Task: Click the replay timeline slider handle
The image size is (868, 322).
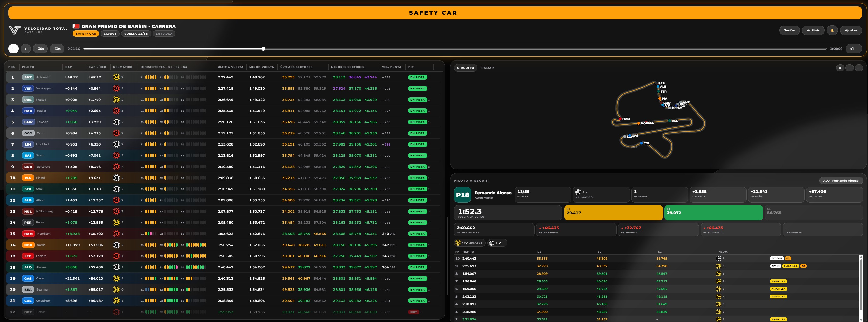Action: click(263, 49)
